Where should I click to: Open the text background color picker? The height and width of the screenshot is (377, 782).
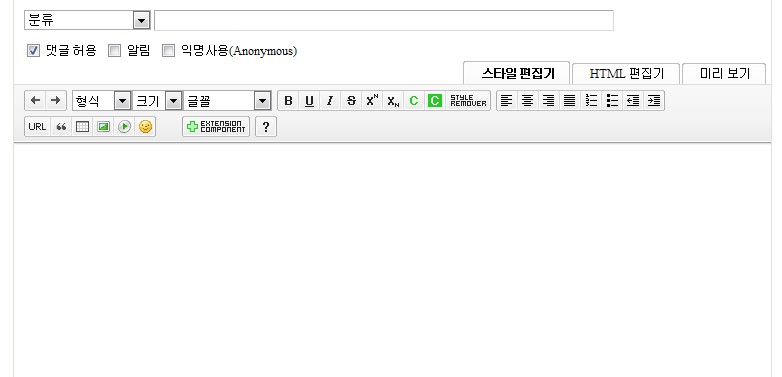(435, 101)
